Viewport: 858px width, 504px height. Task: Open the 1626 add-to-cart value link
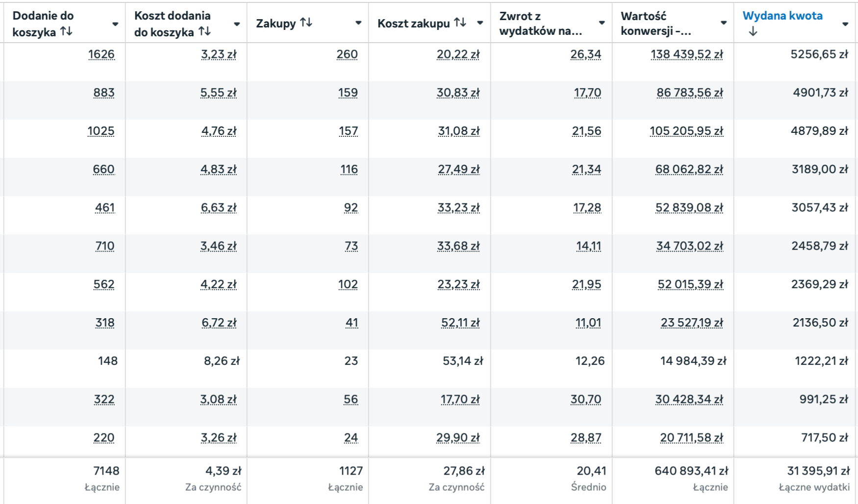[101, 54]
